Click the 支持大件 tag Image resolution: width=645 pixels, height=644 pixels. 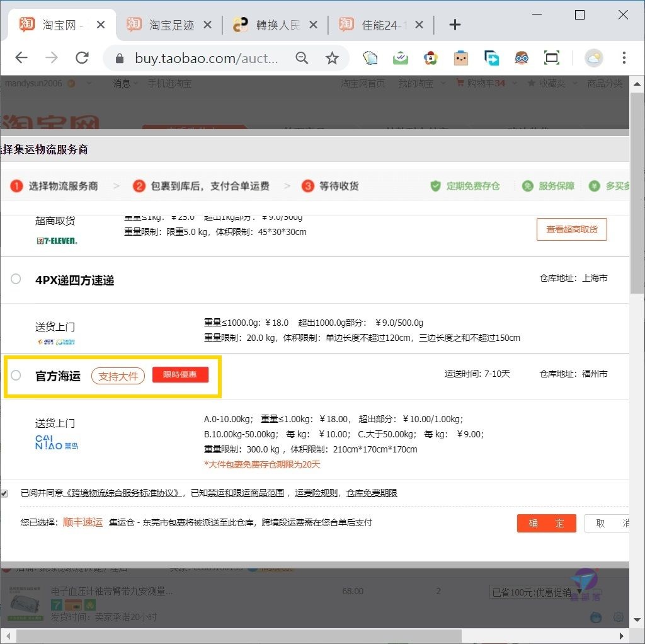118,376
